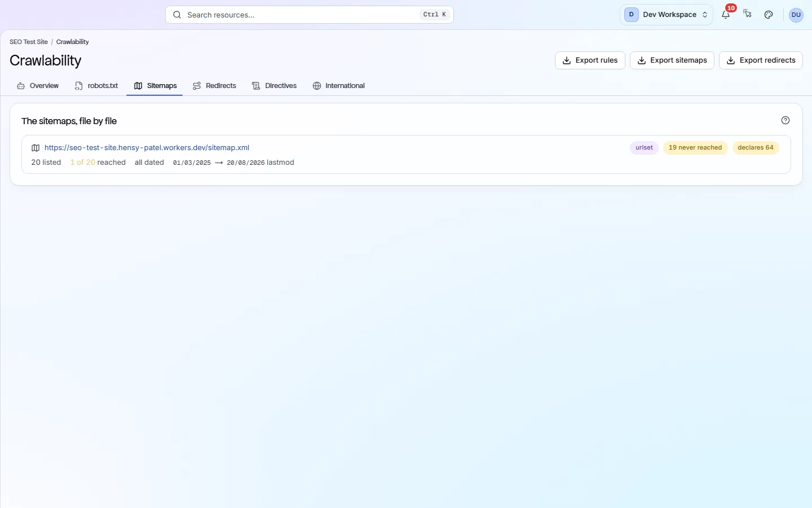Open the color theme palette icon

pyautogui.click(x=769, y=15)
